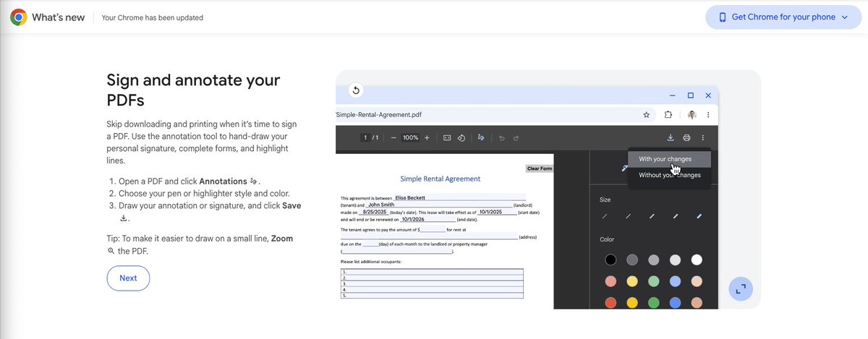Image resolution: width=868 pixels, height=339 pixels.
Task: Click the Simple Rental Agreement title
Action: (x=440, y=179)
